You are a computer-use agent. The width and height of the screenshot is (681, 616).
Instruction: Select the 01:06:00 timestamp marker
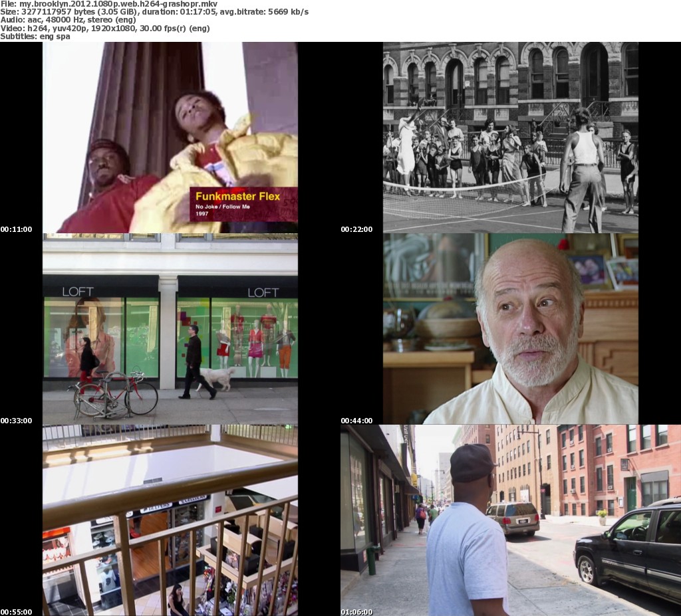356,612
